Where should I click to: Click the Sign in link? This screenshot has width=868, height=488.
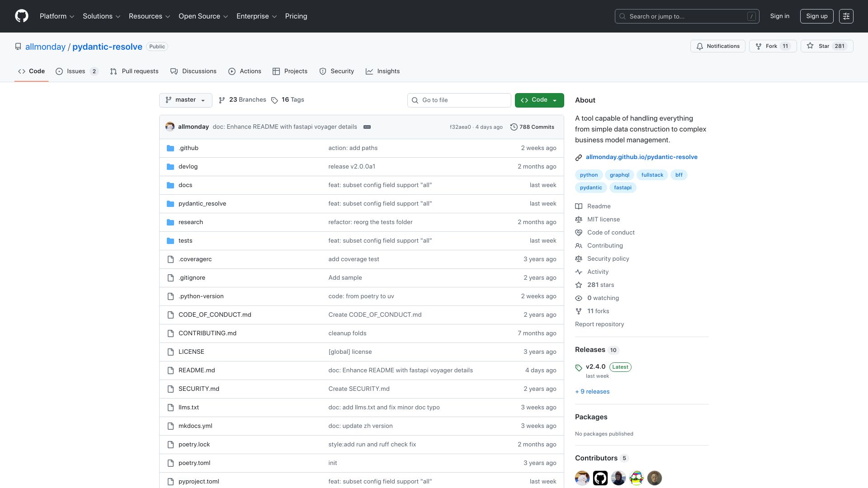[x=780, y=16]
